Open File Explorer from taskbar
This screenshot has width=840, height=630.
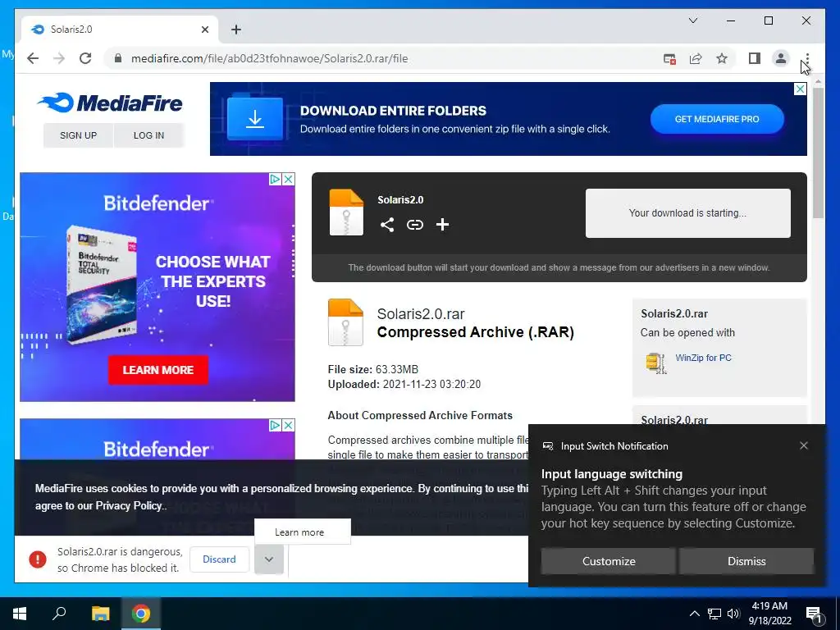(100, 614)
